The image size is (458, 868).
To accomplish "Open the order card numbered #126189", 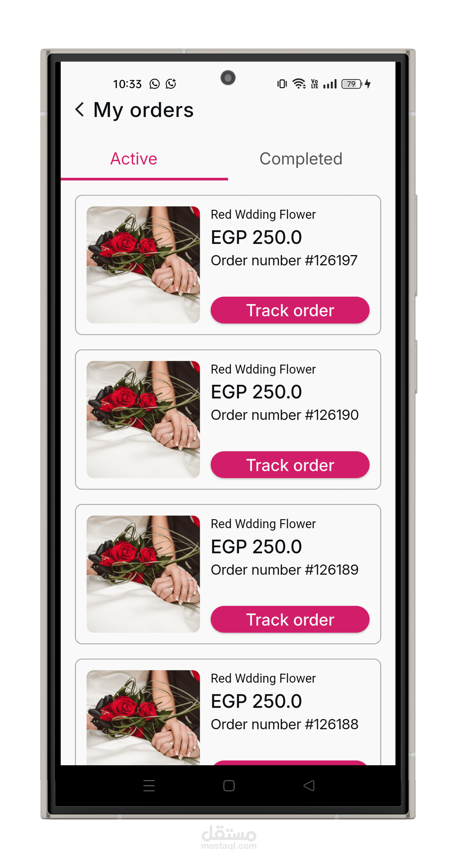I will click(x=228, y=574).
